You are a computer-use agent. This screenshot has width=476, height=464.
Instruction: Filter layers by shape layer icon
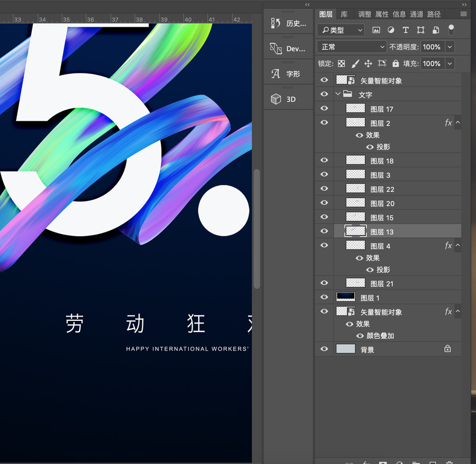pos(420,30)
